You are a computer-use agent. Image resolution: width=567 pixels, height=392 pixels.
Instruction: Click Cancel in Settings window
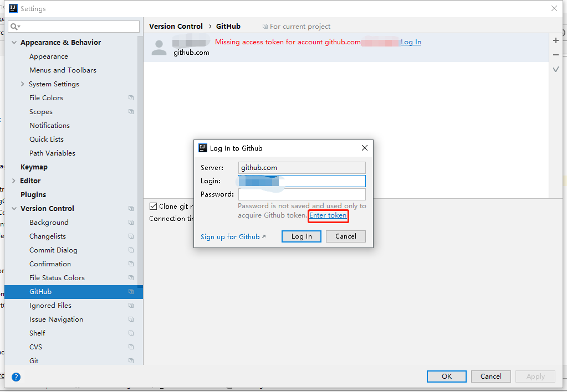coord(491,376)
